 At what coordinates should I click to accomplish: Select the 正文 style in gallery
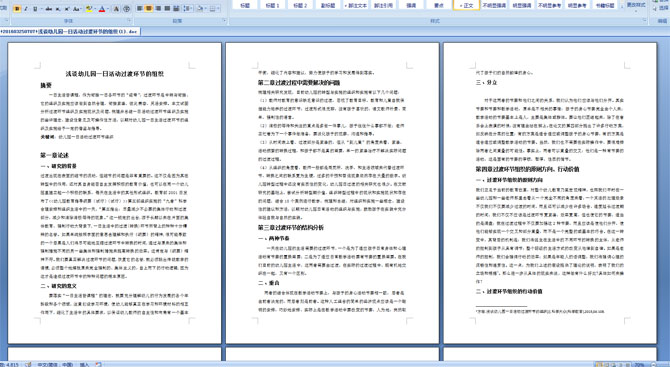(466, 5)
